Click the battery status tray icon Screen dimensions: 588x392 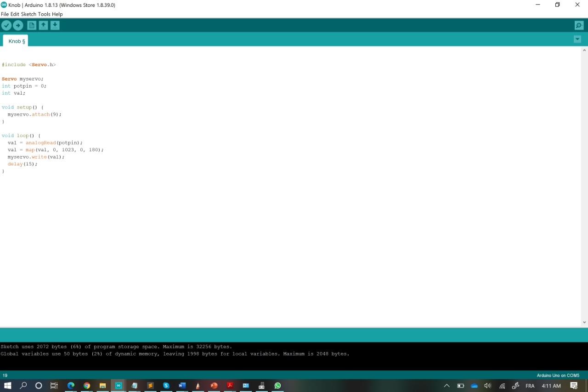[x=461, y=386]
